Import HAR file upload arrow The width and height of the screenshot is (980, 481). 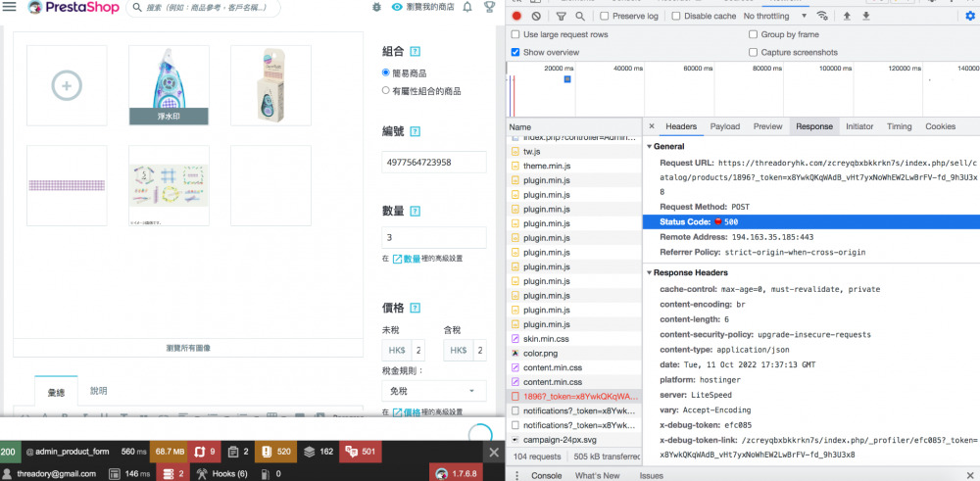pos(847,17)
